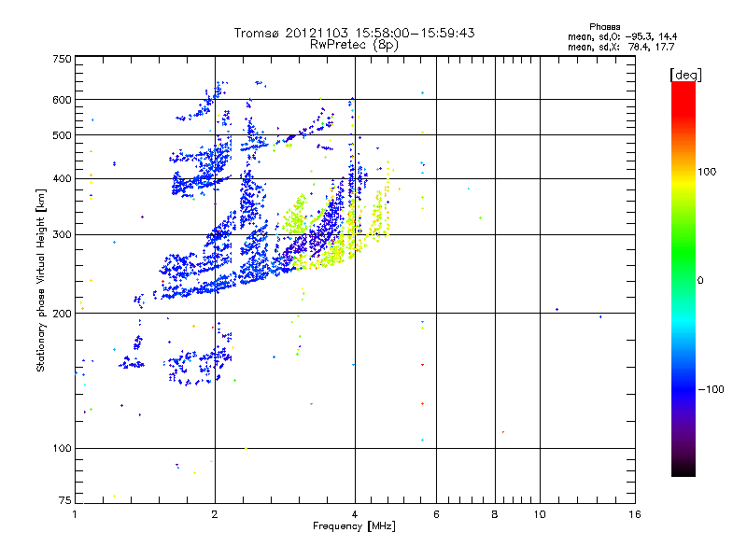Click the 'Phases' header text

click(x=604, y=27)
